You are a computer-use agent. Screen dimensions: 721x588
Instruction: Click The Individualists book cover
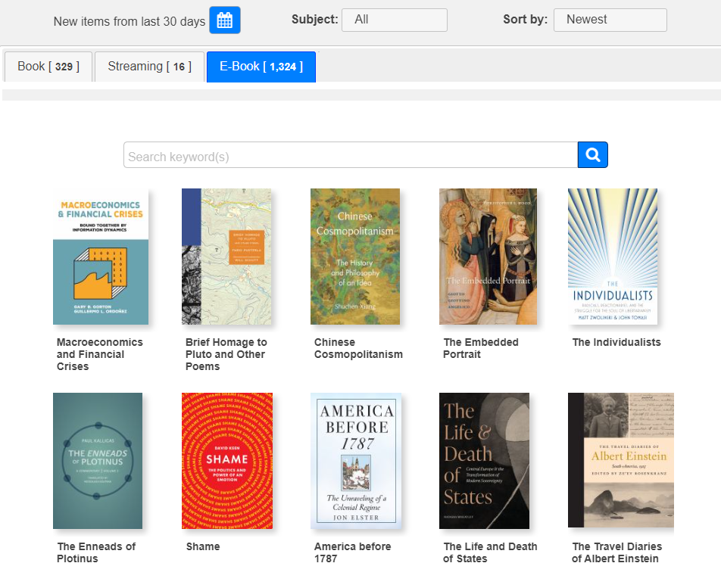(613, 257)
